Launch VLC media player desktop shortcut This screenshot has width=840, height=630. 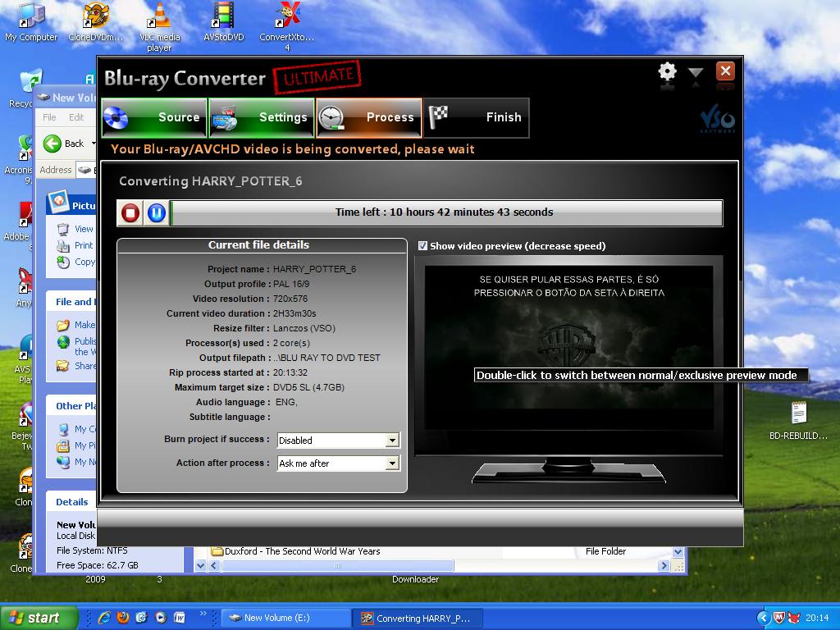pos(160,27)
